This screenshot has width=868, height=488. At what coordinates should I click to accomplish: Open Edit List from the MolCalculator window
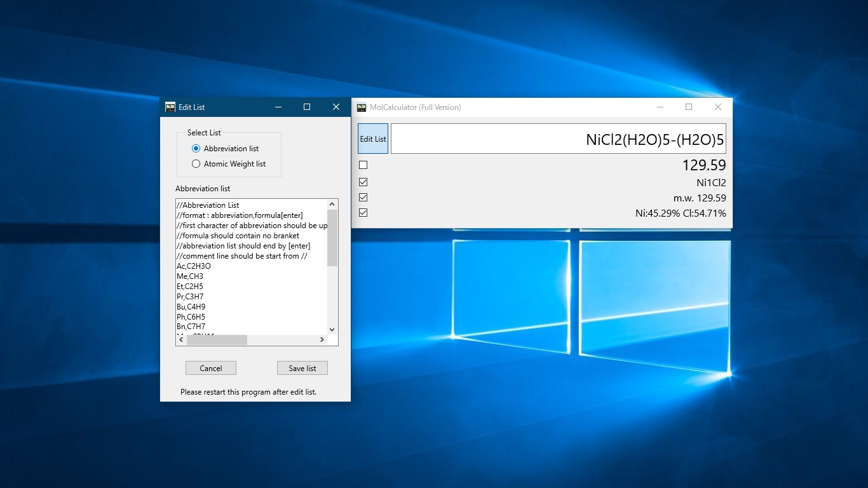(373, 139)
